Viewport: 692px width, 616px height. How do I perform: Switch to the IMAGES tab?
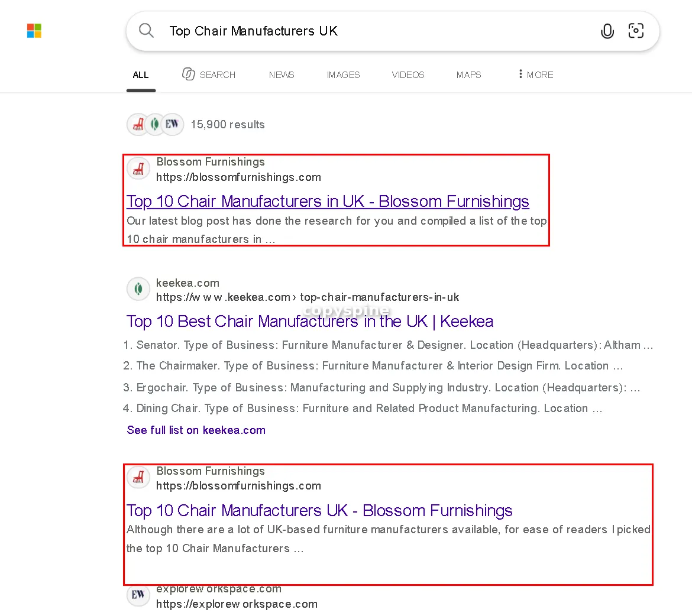click(x=344, y=75)
